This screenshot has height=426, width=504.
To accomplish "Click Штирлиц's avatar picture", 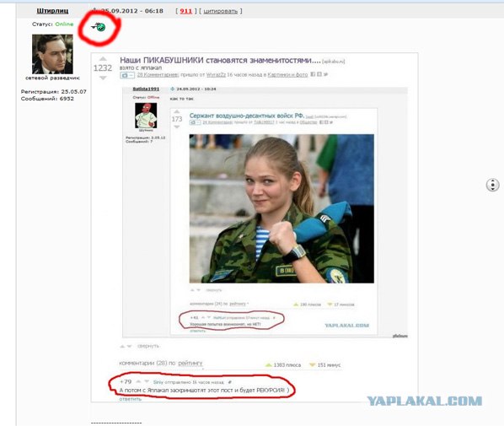I will pyautogui.click(x=52, y=54).
